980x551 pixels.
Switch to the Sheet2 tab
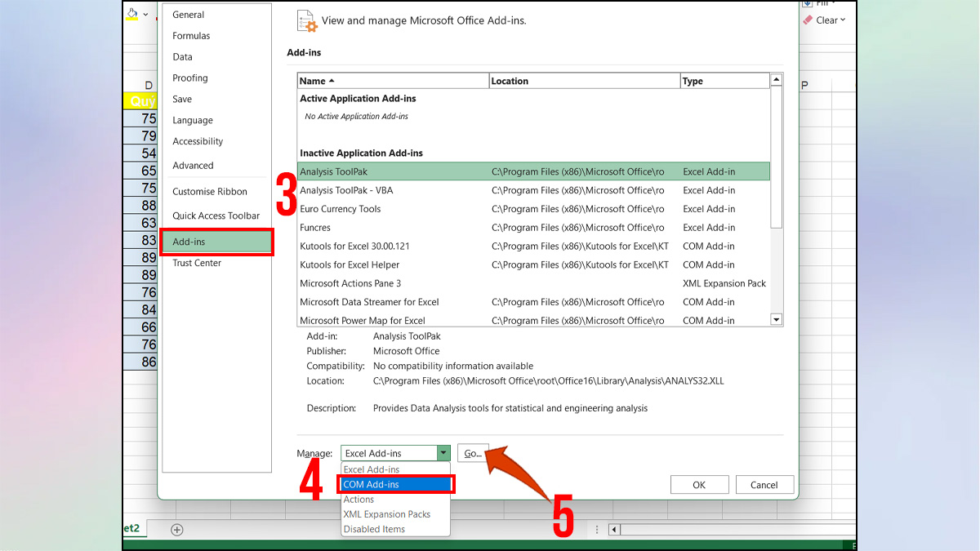pos(131,529)
